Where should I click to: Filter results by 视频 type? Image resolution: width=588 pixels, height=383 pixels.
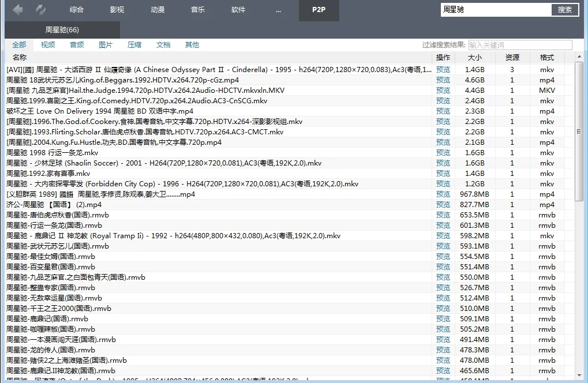(x=47, y=44)
